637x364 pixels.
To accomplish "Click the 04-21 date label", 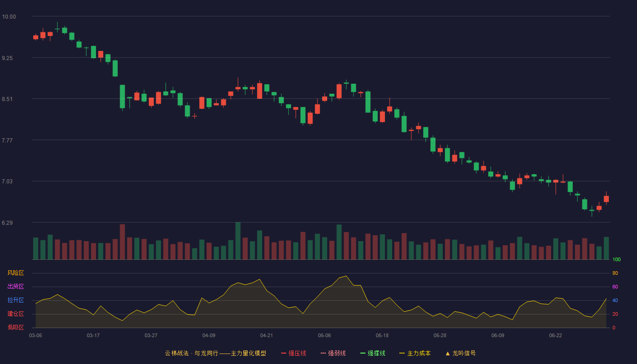I will pos(267,335).
